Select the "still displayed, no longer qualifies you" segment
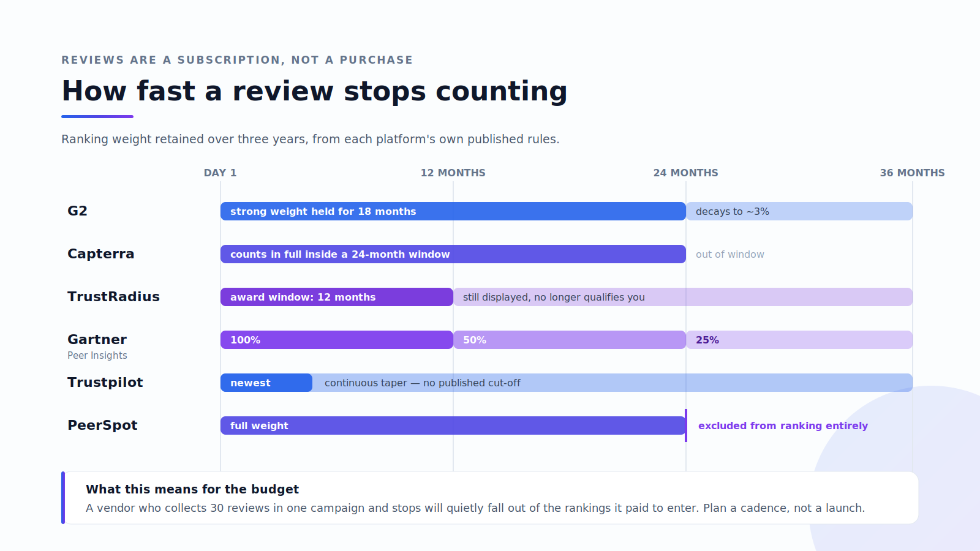The height and width of the screenshot is (551, 980). [x=683, y=297]
